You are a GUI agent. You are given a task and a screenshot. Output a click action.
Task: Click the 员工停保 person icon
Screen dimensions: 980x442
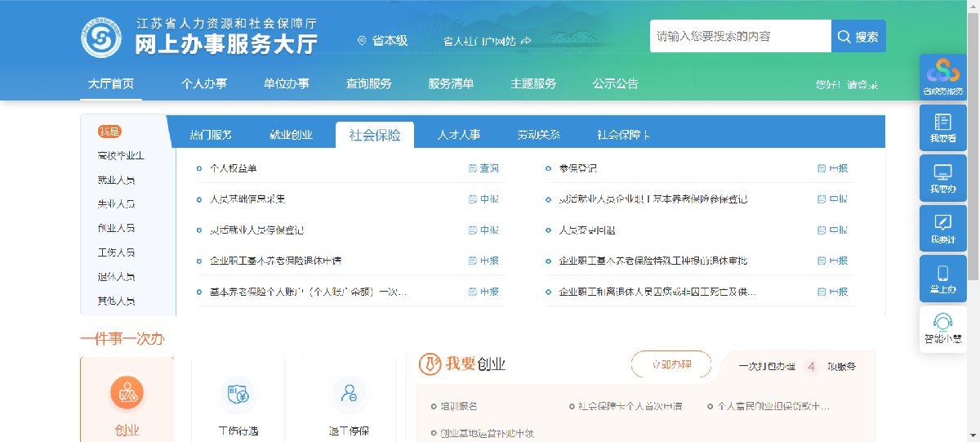pos(349,395)
